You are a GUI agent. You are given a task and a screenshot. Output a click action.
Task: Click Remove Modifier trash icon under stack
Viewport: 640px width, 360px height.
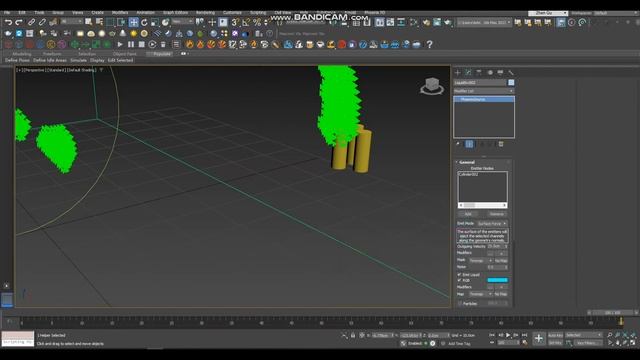tap(501, 144)
